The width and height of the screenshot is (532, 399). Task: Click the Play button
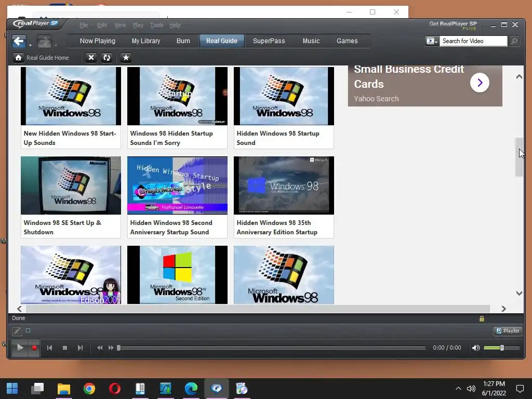[x=20, y=348]
